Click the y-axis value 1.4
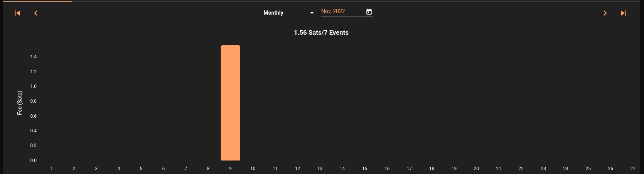644x174 pixels. coord(34,57)
